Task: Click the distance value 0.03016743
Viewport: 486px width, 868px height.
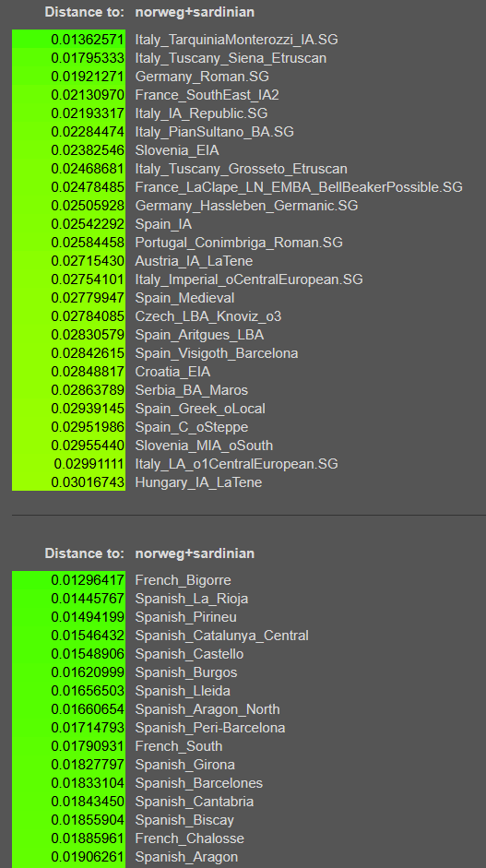Action: click(x=88, y=482)
